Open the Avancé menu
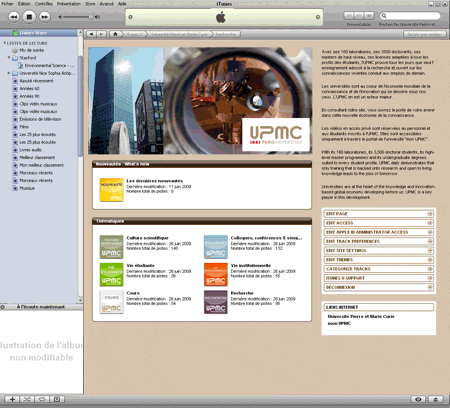Image resolution: width=450 pixels, height=408 pixels. pyautogui.click(x=107, y=4)
